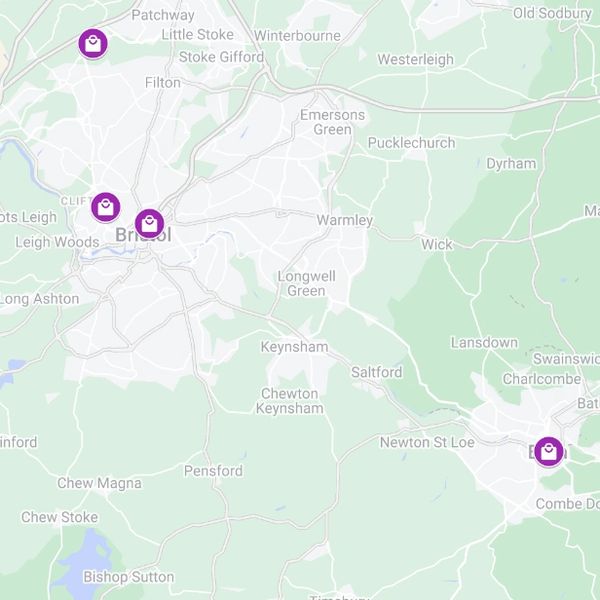Select the shopping bag marker at Clifton
Viewport: 600px width, 600px height.
point(106,207)
